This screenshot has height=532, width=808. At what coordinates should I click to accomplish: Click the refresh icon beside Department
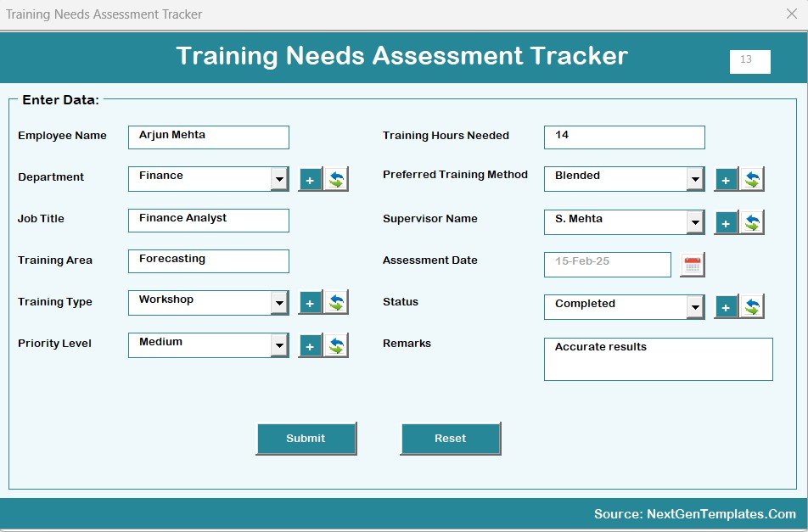(336, 180)
